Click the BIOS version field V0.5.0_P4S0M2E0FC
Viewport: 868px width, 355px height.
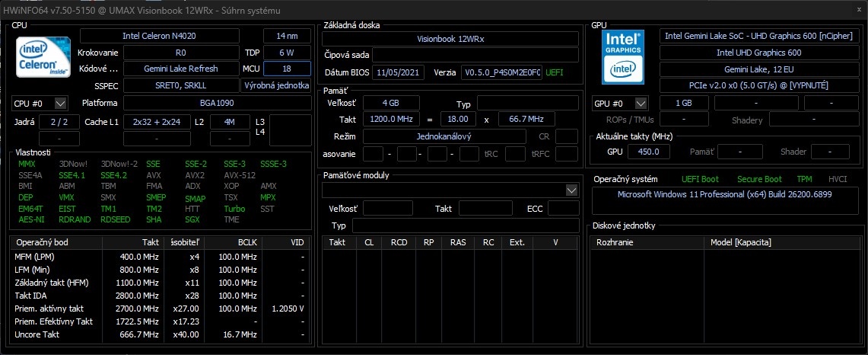[x=502, y=72]
